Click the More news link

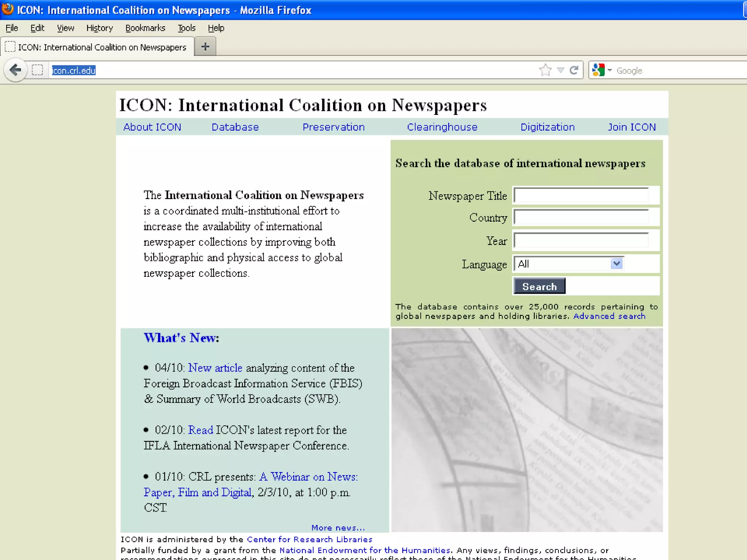point(338,528)
